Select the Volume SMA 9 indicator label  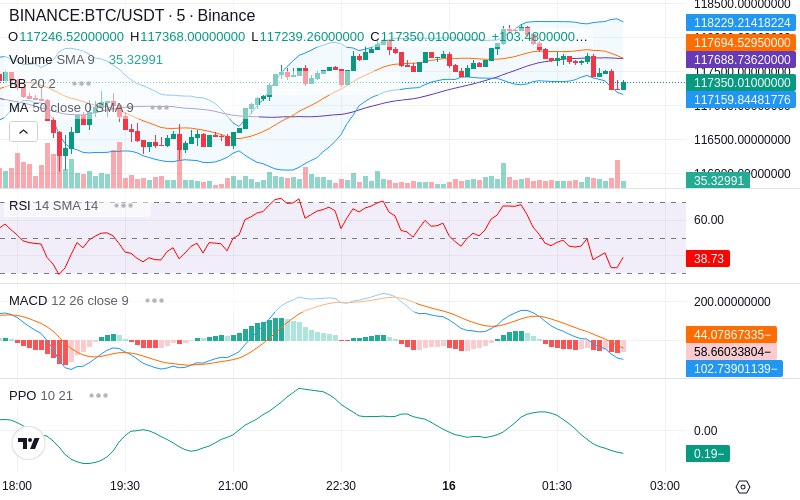(52, 60)
